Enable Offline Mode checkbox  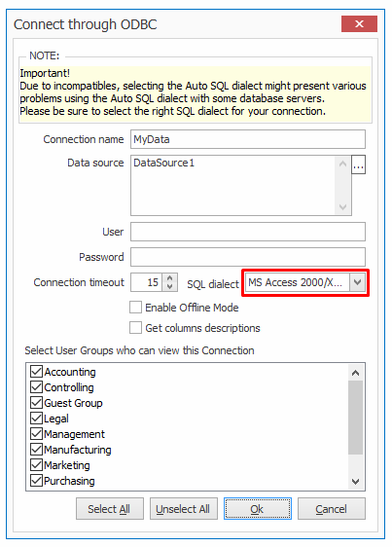(x=135, y=308)
